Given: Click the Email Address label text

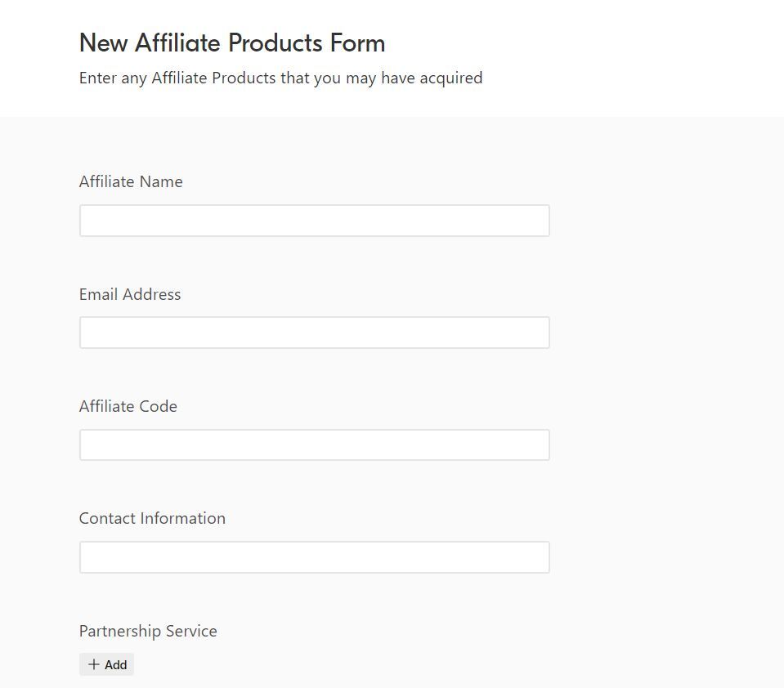Looking at the screenshot, I should click(130, 294).
